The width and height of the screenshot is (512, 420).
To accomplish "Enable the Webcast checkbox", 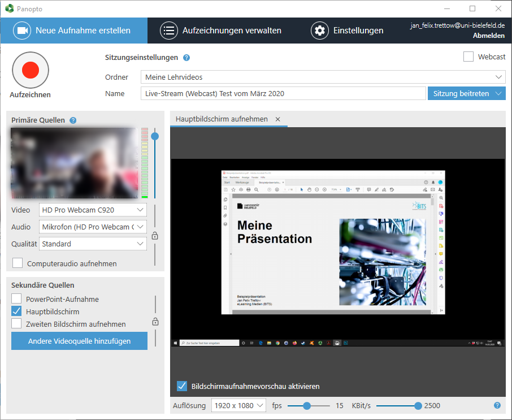I will pos(468,57).
